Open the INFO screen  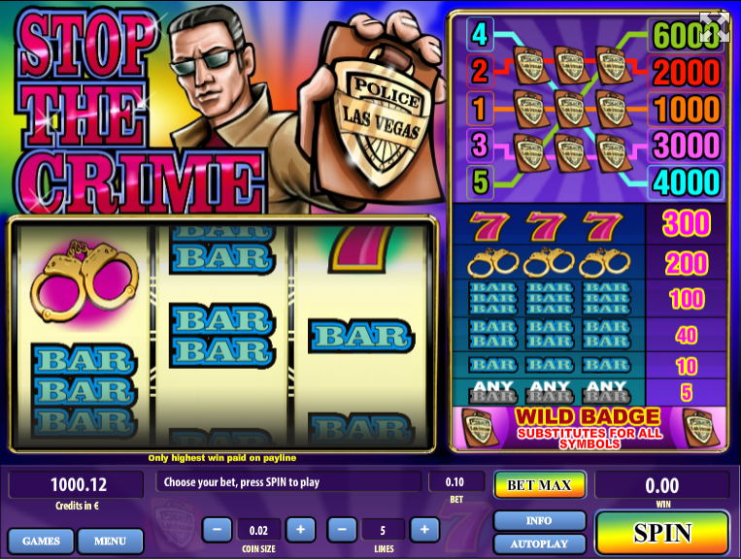click(x=539, y=520)
